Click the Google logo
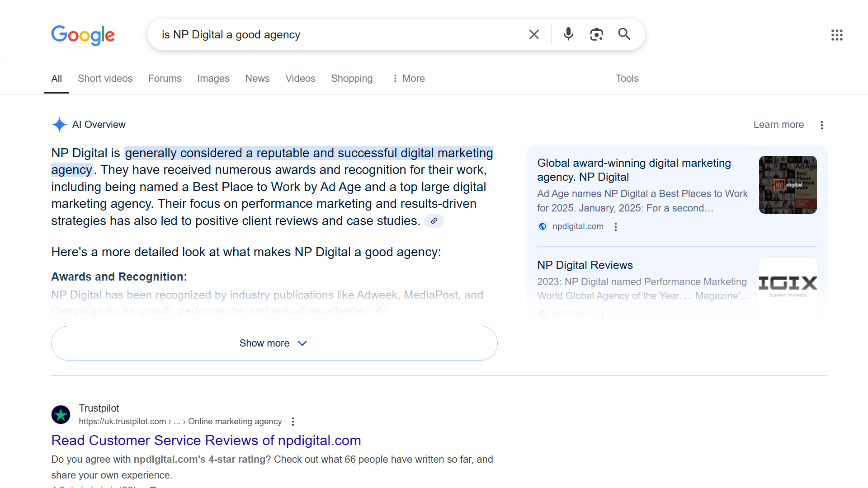 83,35
